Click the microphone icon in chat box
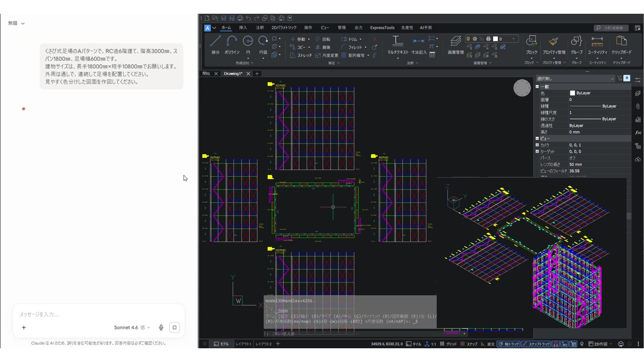This screenshot has width=644, height=362. coord(161,327)
